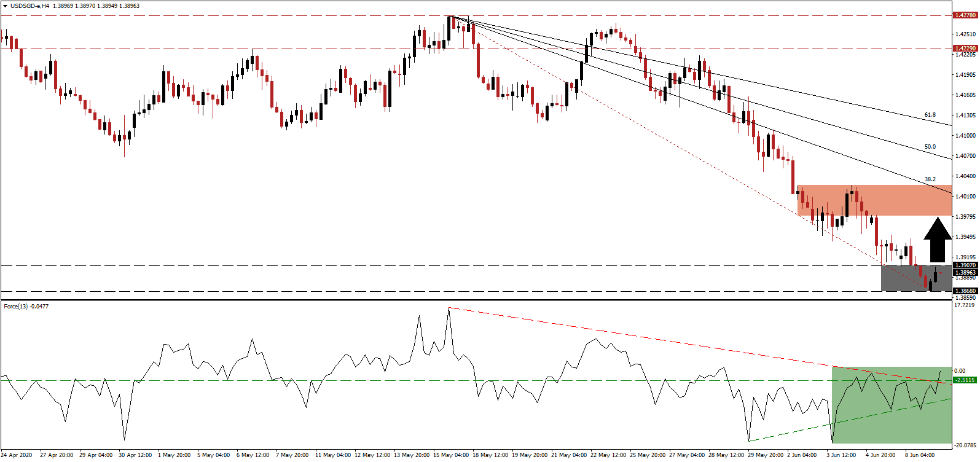The height and width of the screenshot is (462, 980).
Task: Click the 1.39070 black price tag
Action: pos(965,265)
